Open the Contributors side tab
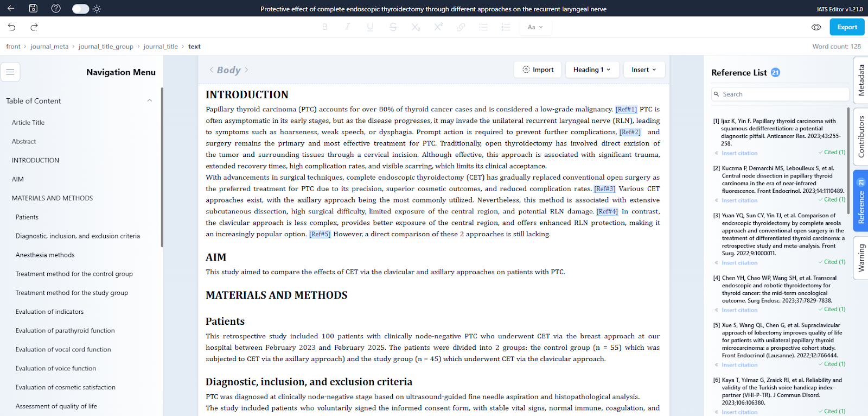Viewport: 868px width, 416px height. tap(861, 136)
